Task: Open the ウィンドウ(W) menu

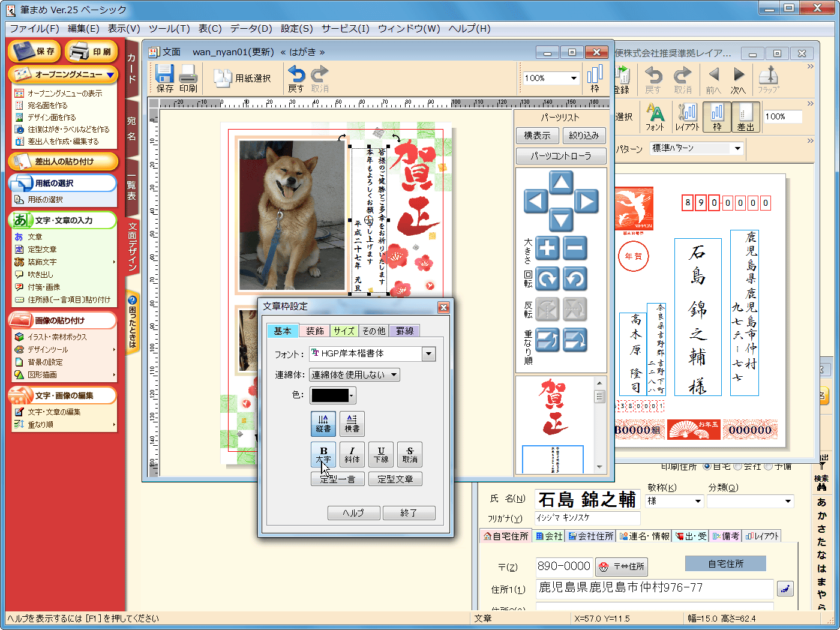Action: point(409,28)
